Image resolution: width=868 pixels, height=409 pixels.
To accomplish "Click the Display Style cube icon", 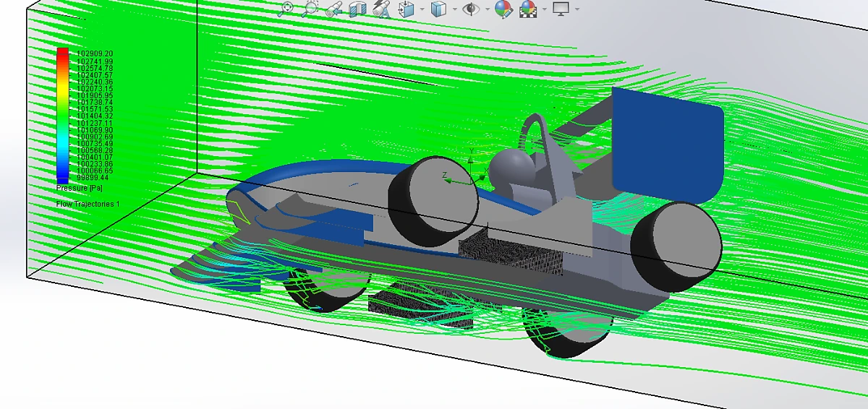I will (x=438, y=9).
